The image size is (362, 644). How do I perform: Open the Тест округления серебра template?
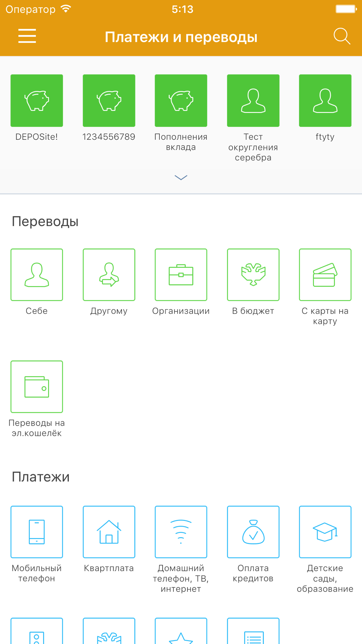tap(253, 101)
